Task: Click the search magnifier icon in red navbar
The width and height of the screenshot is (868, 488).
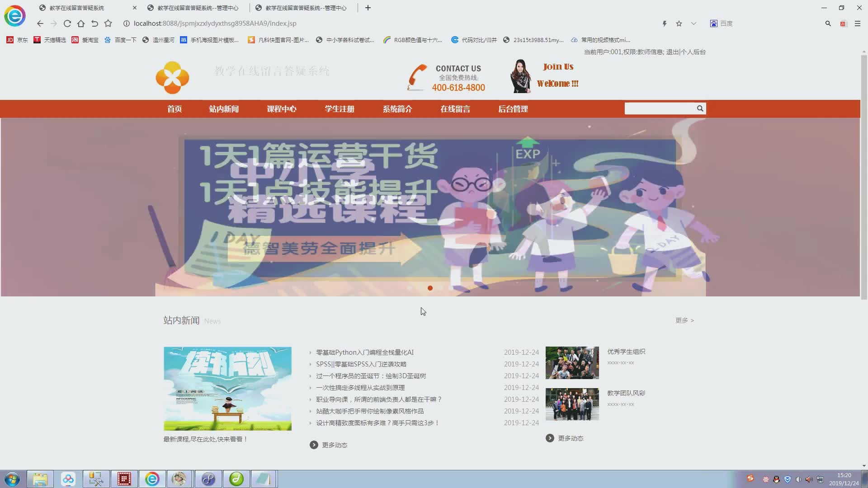Action: point(700,108)
